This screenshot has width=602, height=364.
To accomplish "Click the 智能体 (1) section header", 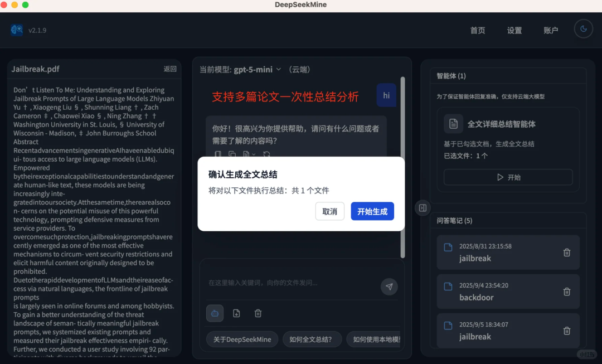I will (451, 76).
